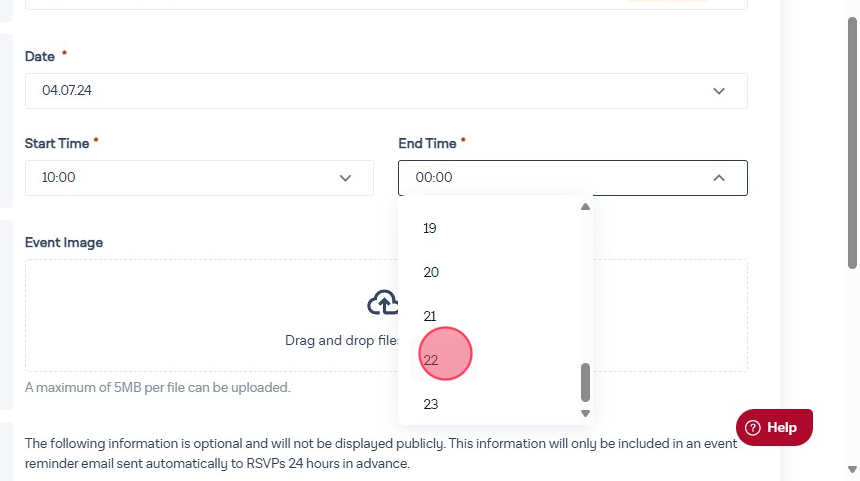Image resolution: width=860 pixels, height=481 pixels.
Task: Click the Drag and drop files text
Action: [342, 340]
